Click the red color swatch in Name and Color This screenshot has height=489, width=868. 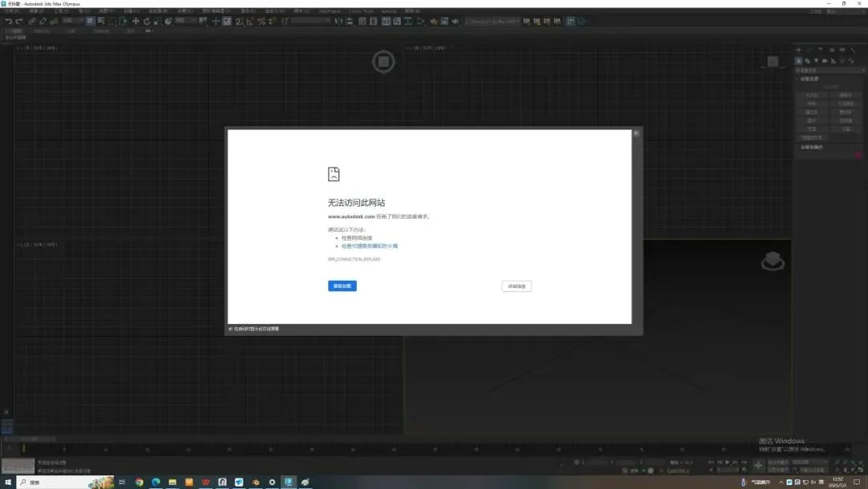[x=858, y=154]
